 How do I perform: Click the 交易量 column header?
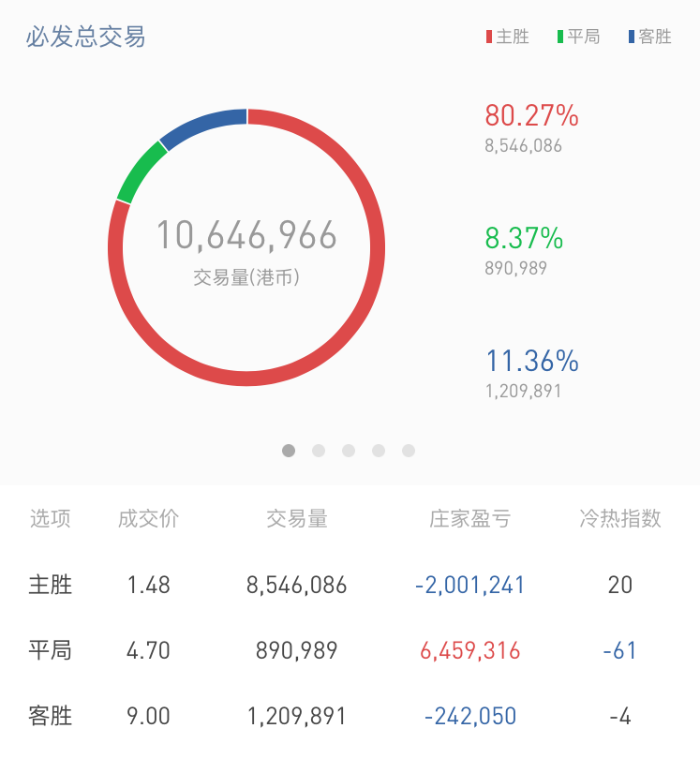[297, 519]
